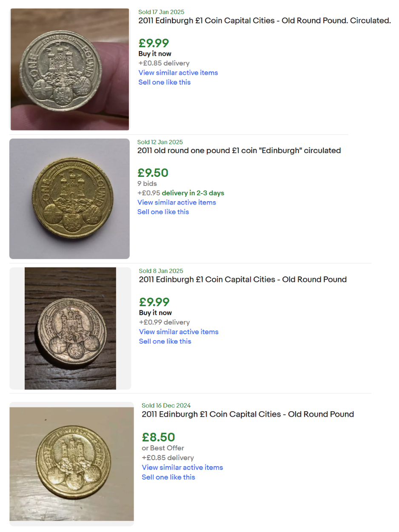Click 'View similar active items' under the £9.99 listing
The image size is (399, 532).
tap(178, 73)
